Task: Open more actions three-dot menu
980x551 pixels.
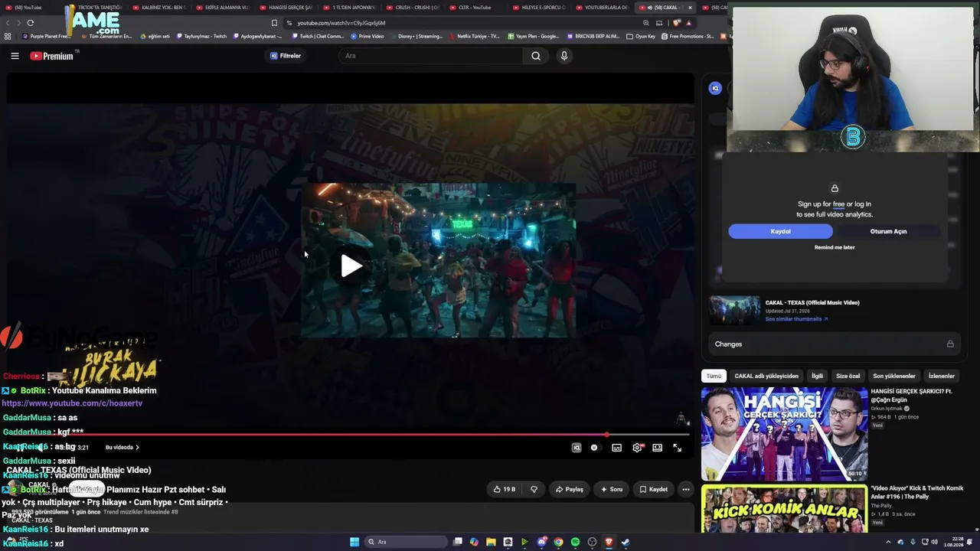Action: tap(686, 489)
